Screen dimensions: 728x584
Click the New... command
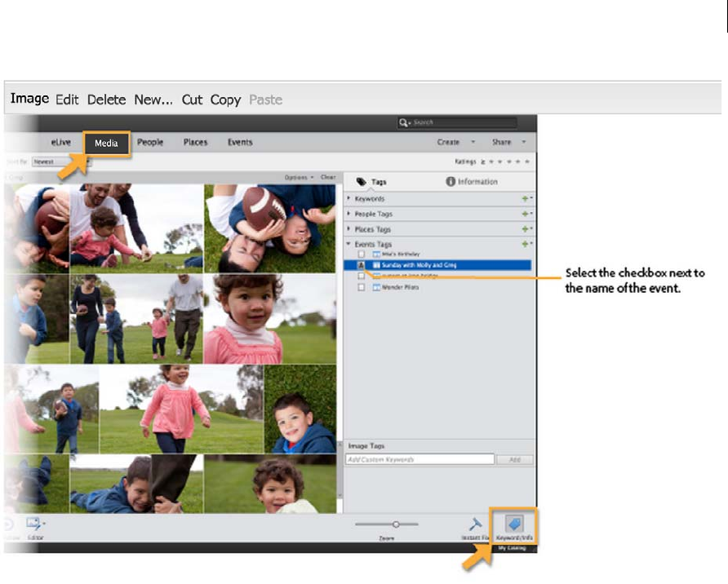[x=153, y=100]
